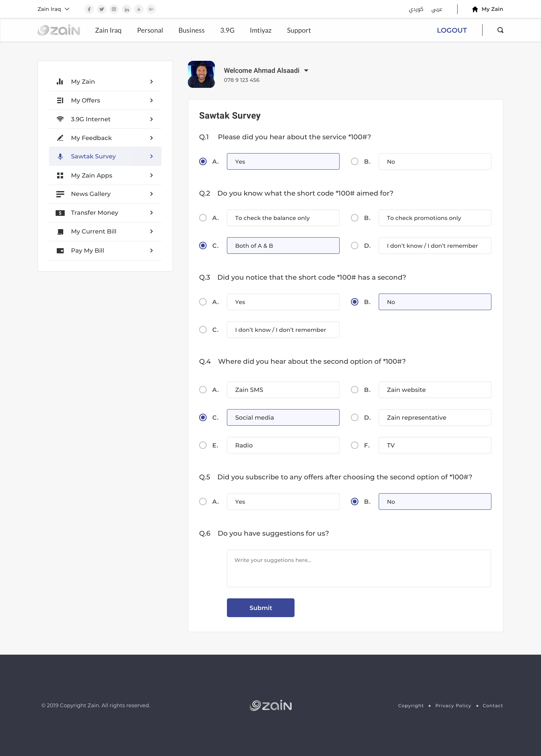Select radio C for Q.3 don't remember
The width and height of the screenshot is (541, 756).
[x=203, y=329]
